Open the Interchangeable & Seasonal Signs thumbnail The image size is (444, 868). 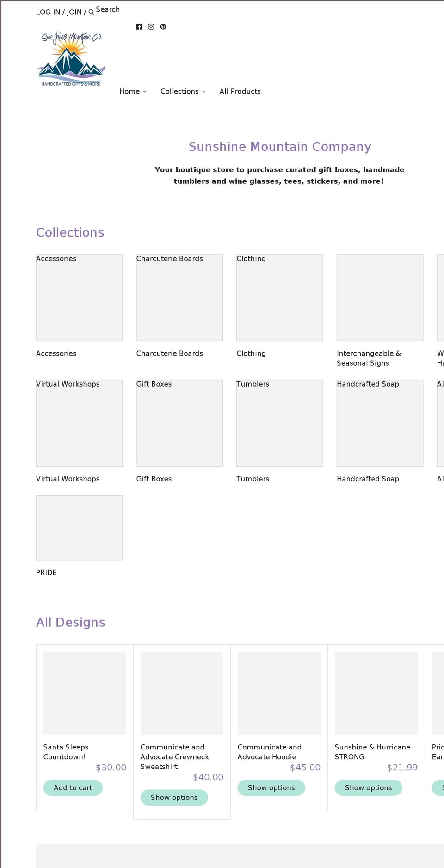pos(380,298)
